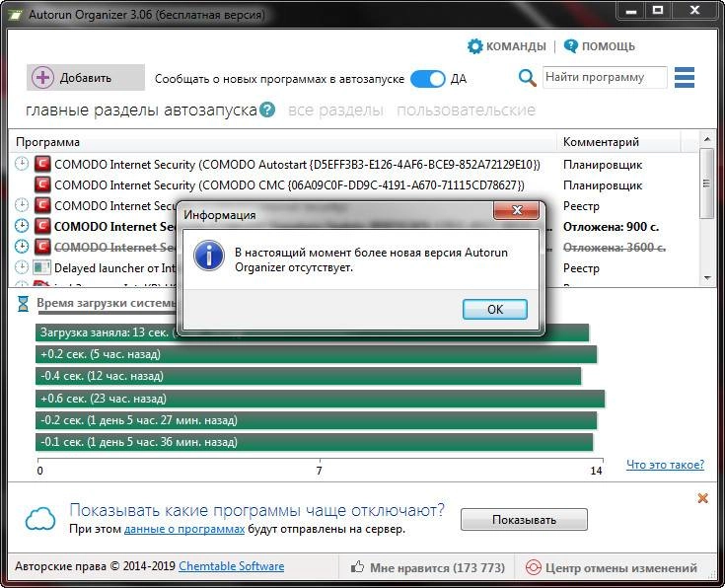Minimize the Autorun Organizer window
The width and height of the screenshot is (725, 588).
coord(630,10)
